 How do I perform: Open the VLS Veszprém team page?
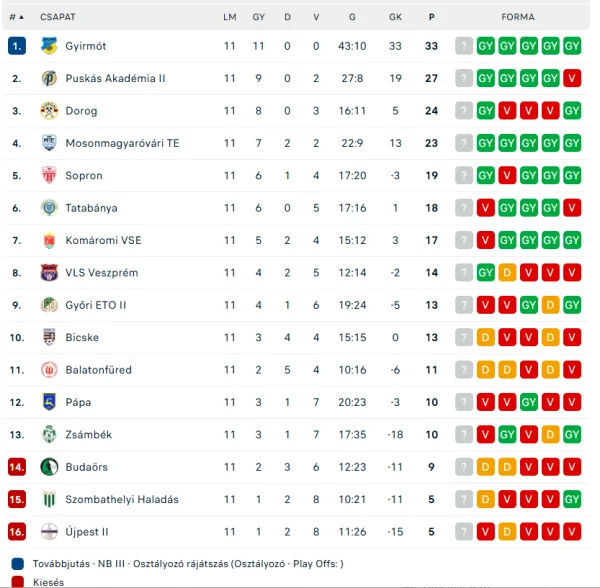point(102,273)
